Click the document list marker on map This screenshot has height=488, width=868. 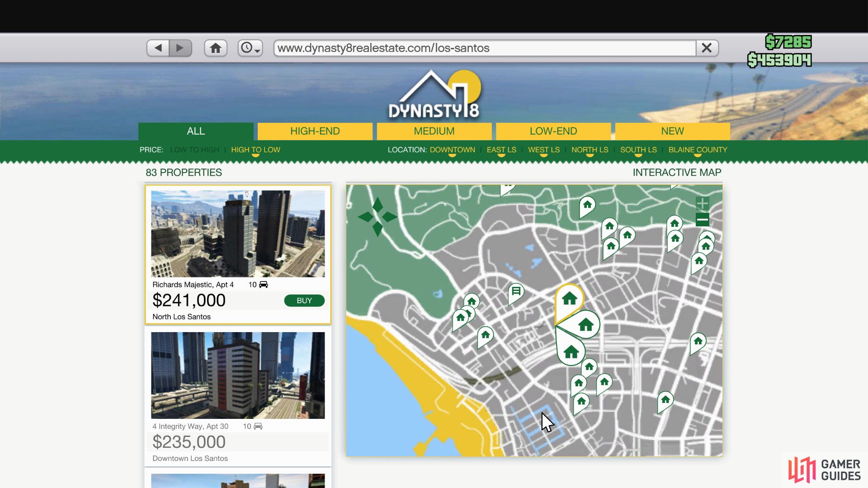516,292
